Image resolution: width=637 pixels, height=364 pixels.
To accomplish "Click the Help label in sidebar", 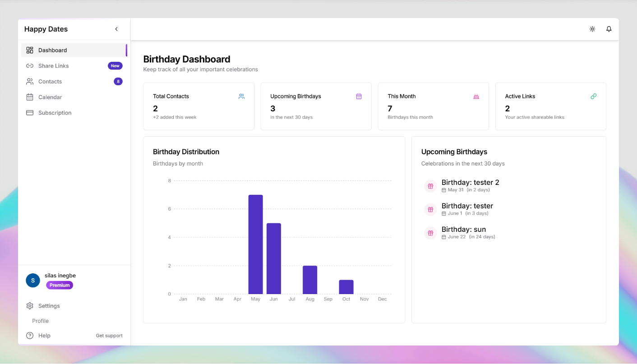I will point(44,336).
